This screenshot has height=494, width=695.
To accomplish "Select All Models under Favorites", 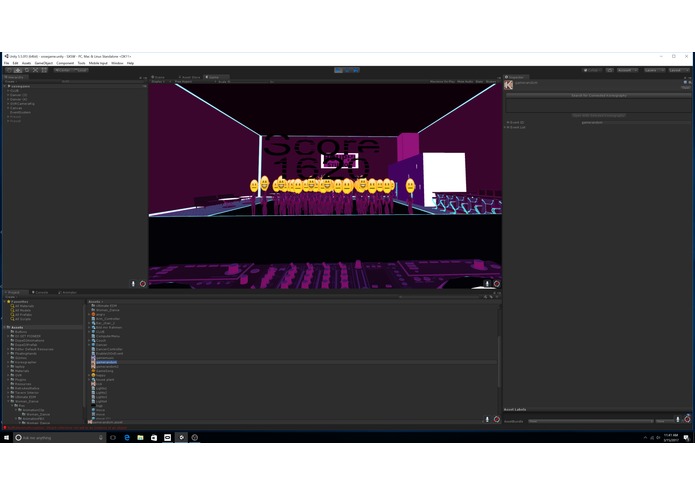I will point(23,310).
